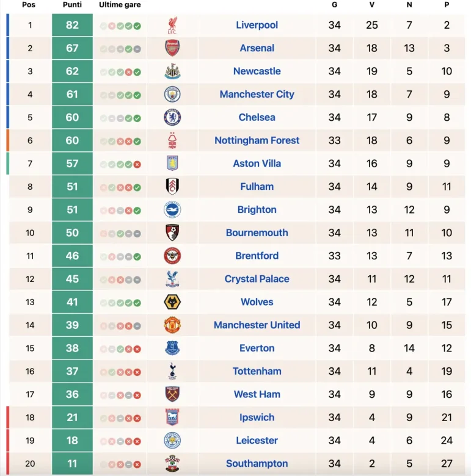The height and width of the screenshot is (476, 471).
Task: Click the Manchester City crest
Action: (172, 95)
